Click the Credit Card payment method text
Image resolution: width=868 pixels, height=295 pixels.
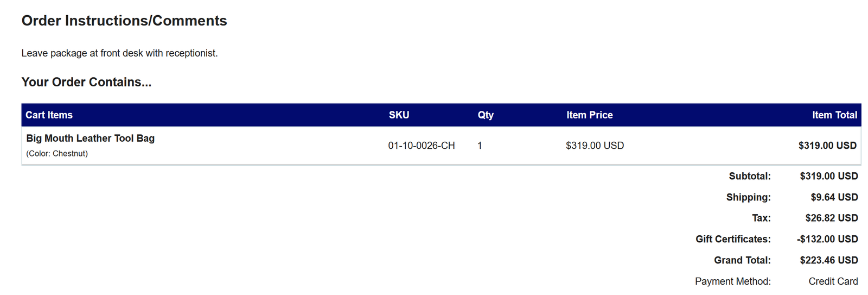pyautogui.click(x=833, y=281)
